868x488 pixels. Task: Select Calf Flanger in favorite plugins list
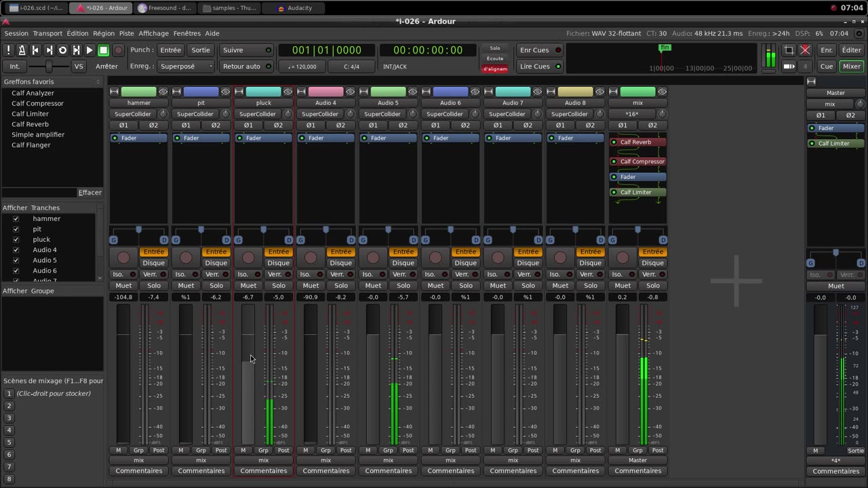pos(31,145)
